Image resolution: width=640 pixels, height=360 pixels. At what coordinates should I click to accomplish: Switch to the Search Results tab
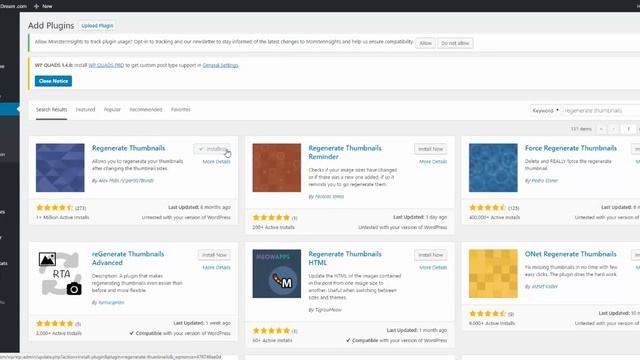point(51,110)
